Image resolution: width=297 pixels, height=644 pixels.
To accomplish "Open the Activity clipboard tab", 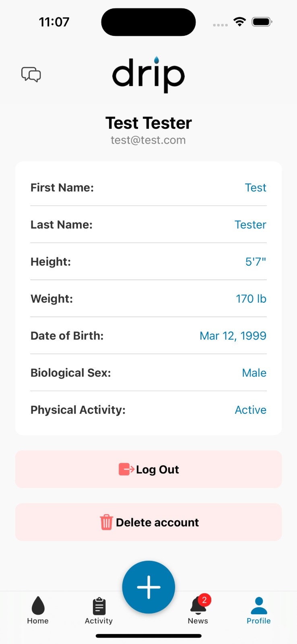I will (99, 610).
